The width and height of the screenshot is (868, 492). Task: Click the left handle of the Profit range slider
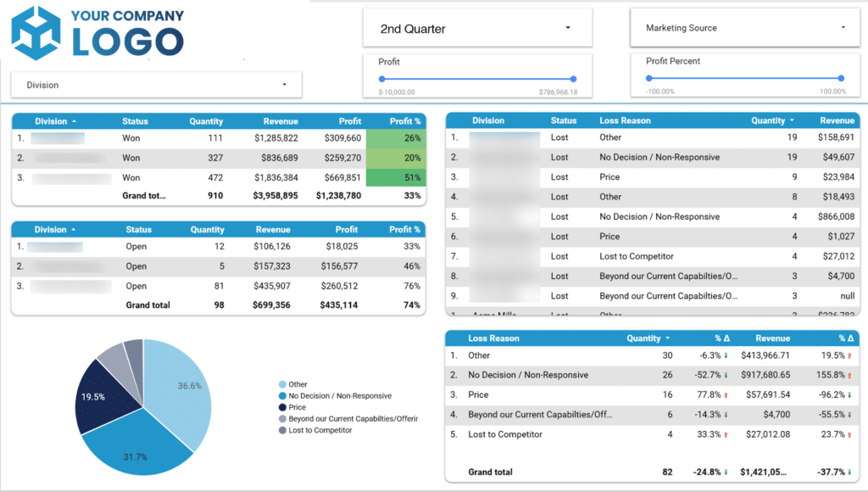pos(384,77)
